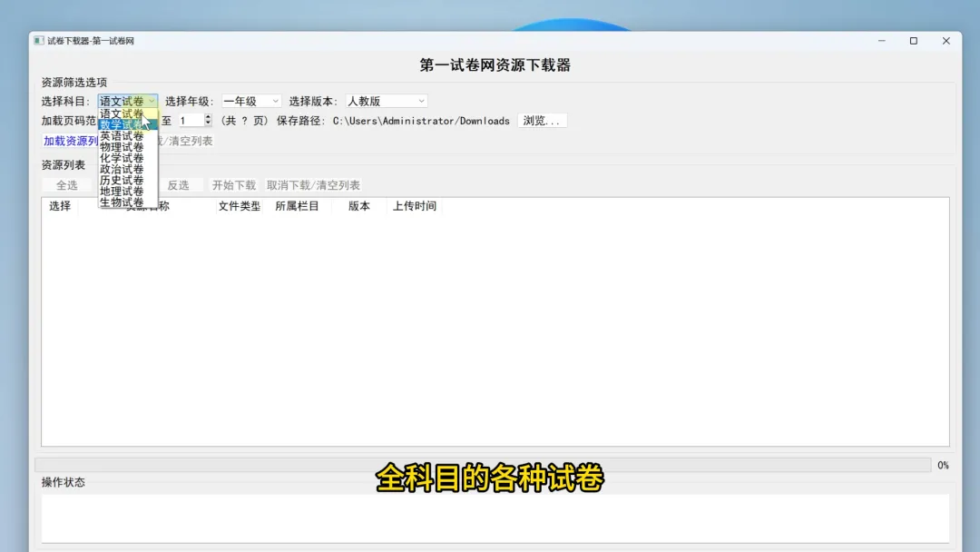
Task: Increase end page with the up arrow
Action: pos(208,117)
